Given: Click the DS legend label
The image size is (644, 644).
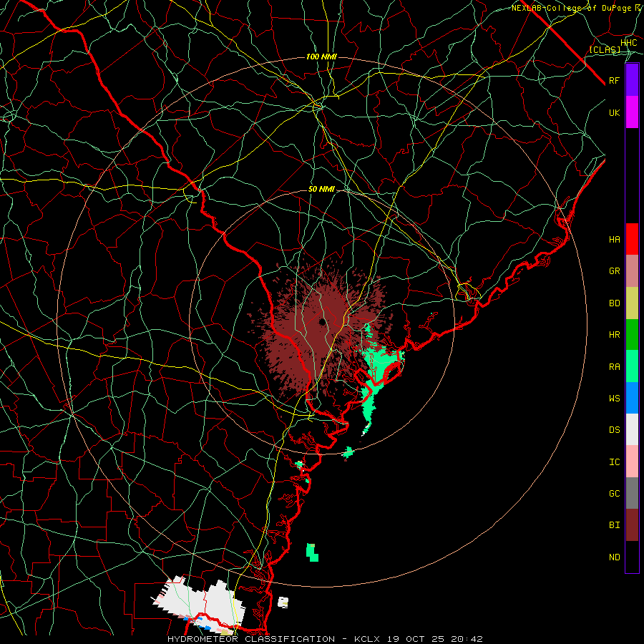Looking at the screenshot, I should tap(614, 430).
